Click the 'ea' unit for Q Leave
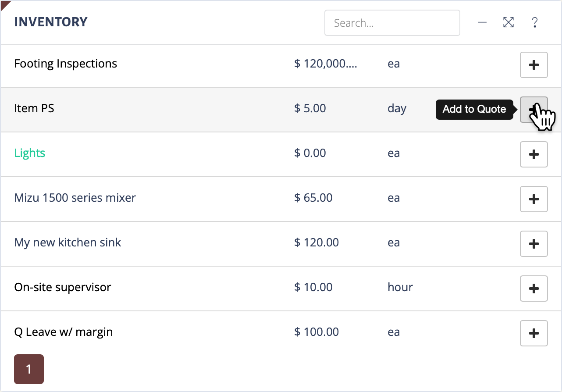This screenshot has height=392, width=562. pos(394,332)
